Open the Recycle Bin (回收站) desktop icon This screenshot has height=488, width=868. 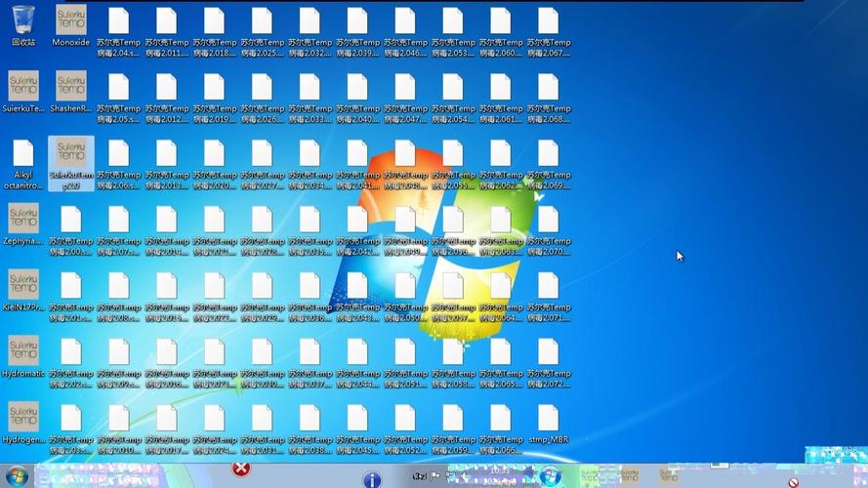coord(23,26)
